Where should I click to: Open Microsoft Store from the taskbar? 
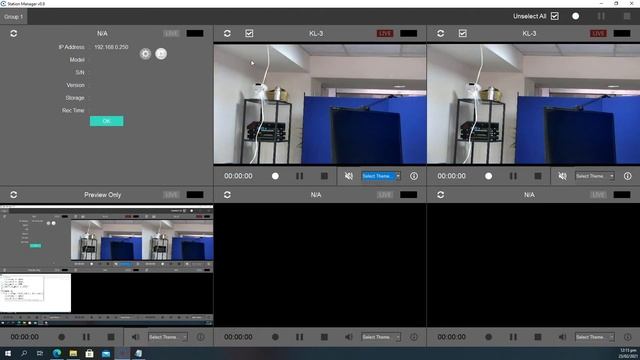[x=89, y=353]
